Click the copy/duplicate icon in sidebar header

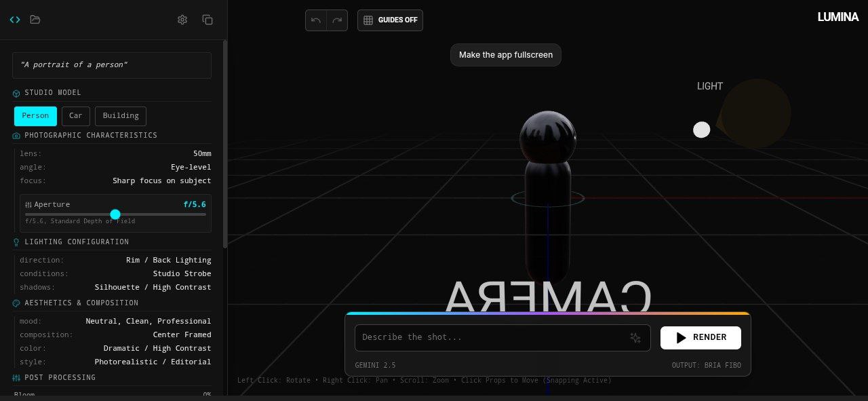tap(208, 20)
